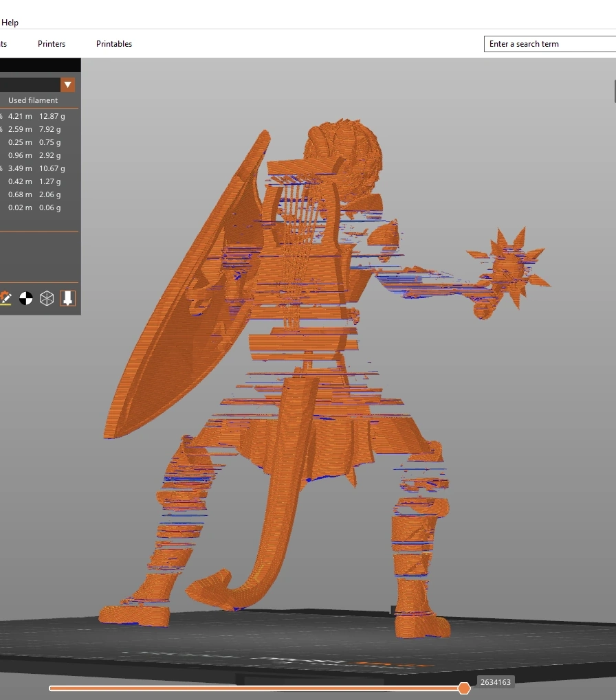Toggle the filament row showing 4.21 m
Viewport: 616px width, 700px height.
tap(20, 116)
